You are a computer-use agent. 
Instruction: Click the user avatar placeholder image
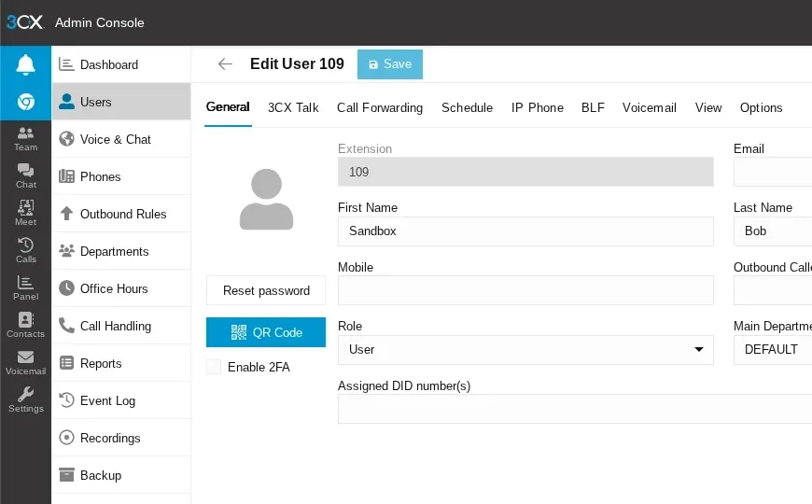tap(266, 199)
